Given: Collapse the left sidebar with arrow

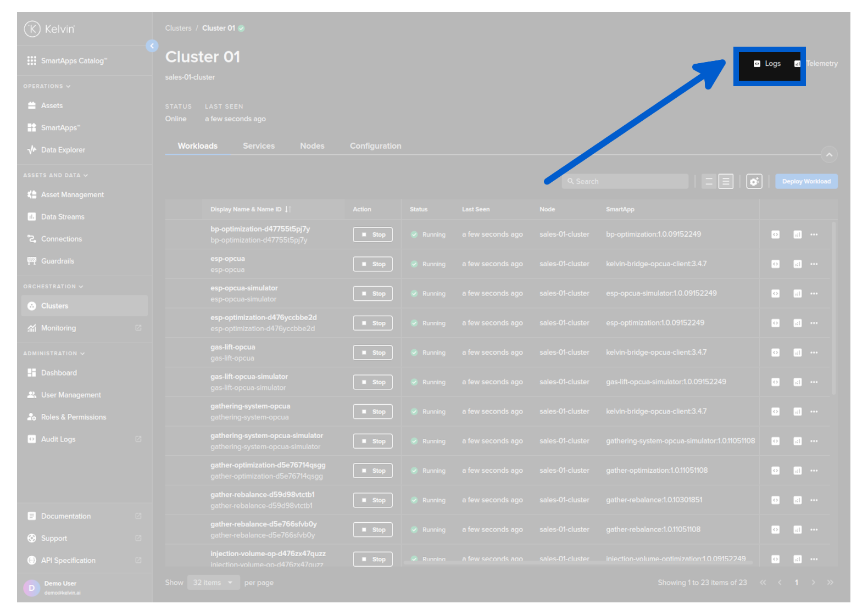Looking at the screenshot, I should tap(152, 46).
